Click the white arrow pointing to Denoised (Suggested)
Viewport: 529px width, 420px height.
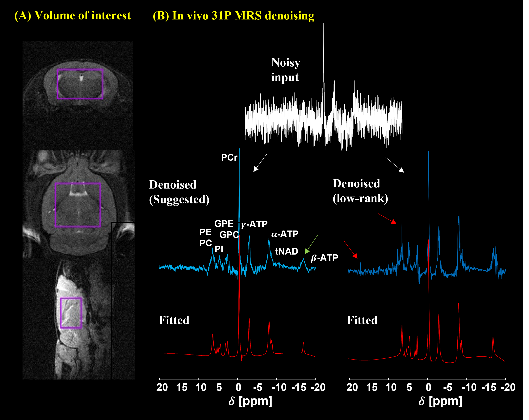point(260,163)
